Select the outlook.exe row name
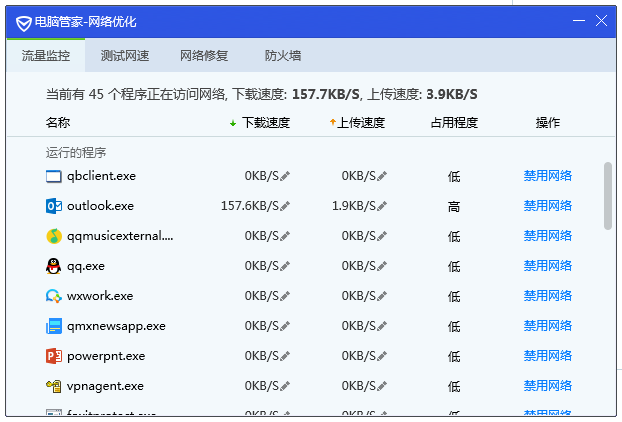Screen dimensions: 622x422 (100, 206)
